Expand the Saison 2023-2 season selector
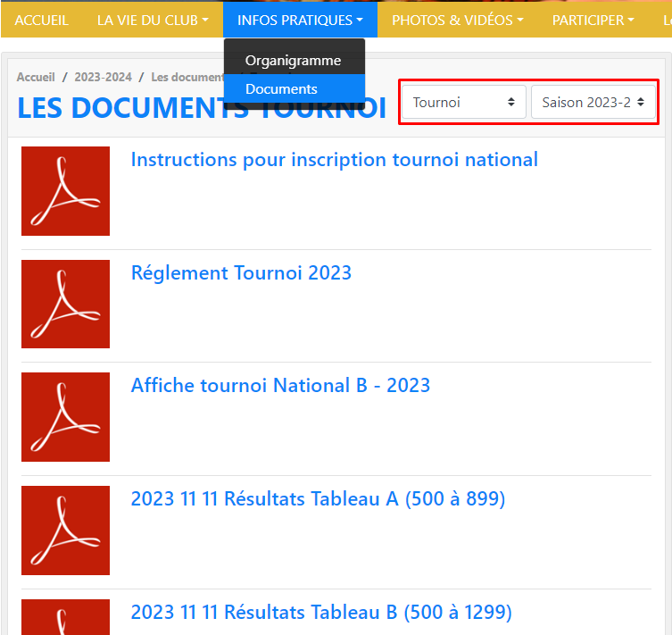This screenshot has height=635, width=672. [593, 102]
